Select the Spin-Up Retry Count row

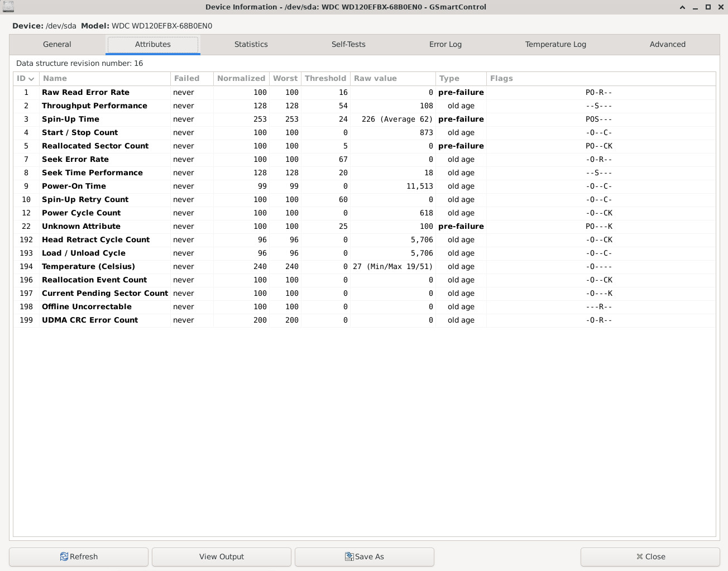tap(365, 200)
